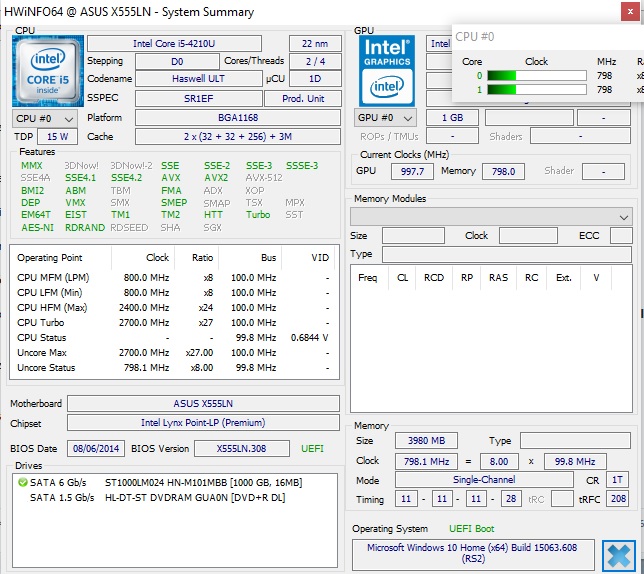Click the GPU memory clock 798.0 field
Image resolution: width=644 pixels, height=574 pixels.
[503, 171]
